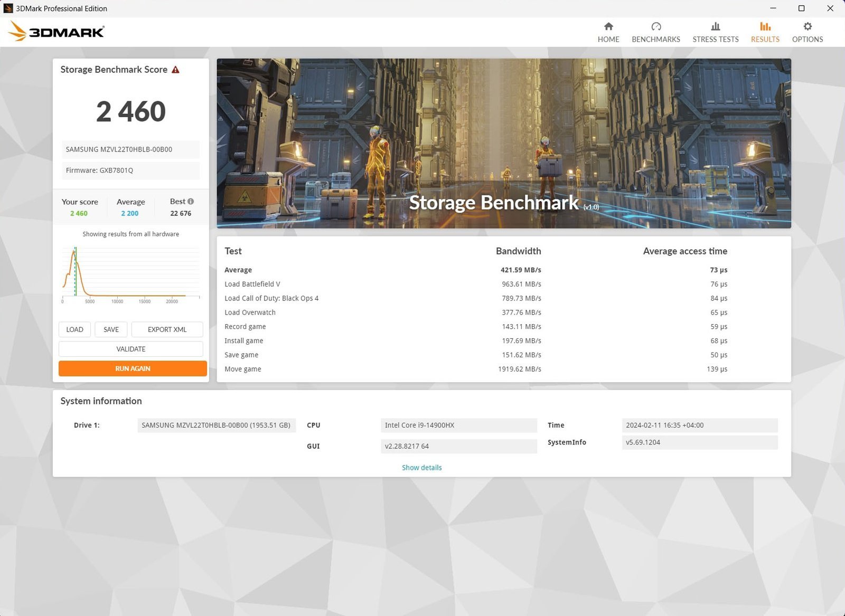Screen dimensions: 845x616
Task: Expand system info via Show details
Action: point(421,468)
